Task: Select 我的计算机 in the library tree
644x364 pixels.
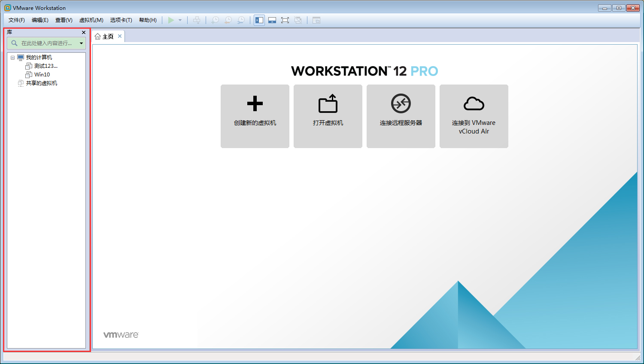Action: point(39,58)
